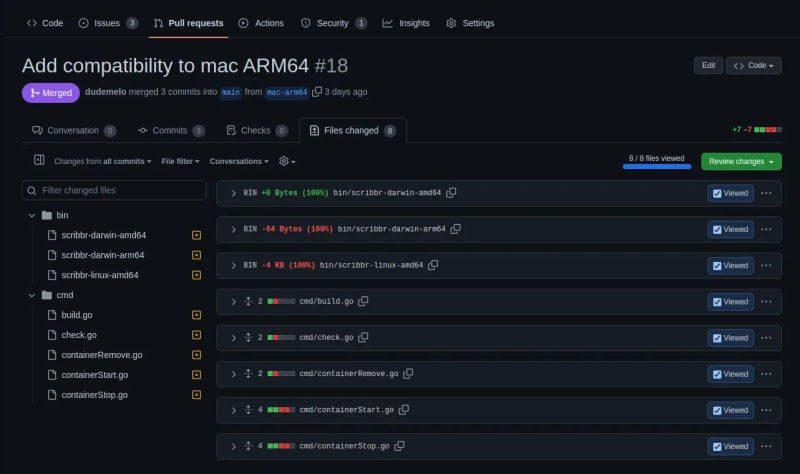Click the +7 −7 diffstat blocks
800x474 pixels.
[x=768, y=130]
